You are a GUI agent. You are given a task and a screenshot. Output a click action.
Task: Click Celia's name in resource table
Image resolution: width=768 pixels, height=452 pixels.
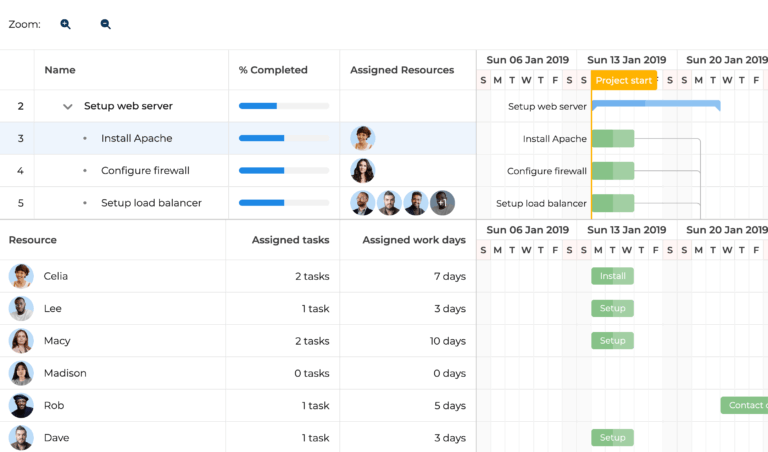(55, 276)
